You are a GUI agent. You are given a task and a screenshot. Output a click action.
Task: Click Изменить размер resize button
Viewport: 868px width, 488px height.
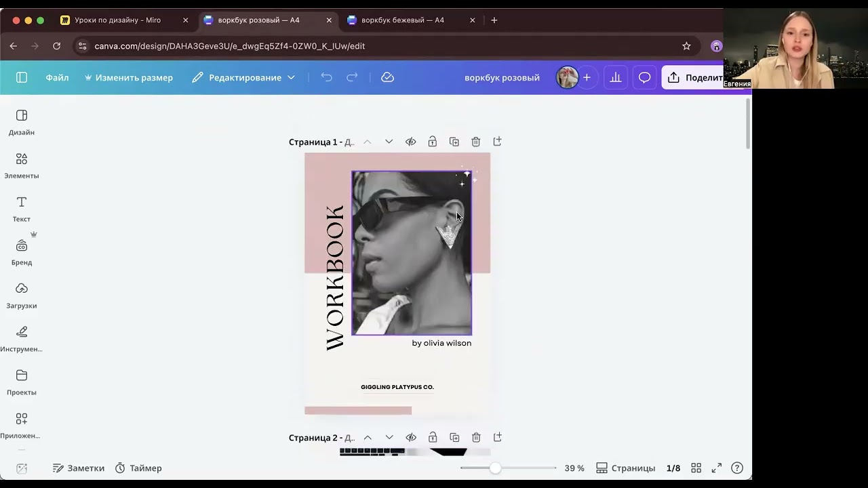(x=129, y=77)
